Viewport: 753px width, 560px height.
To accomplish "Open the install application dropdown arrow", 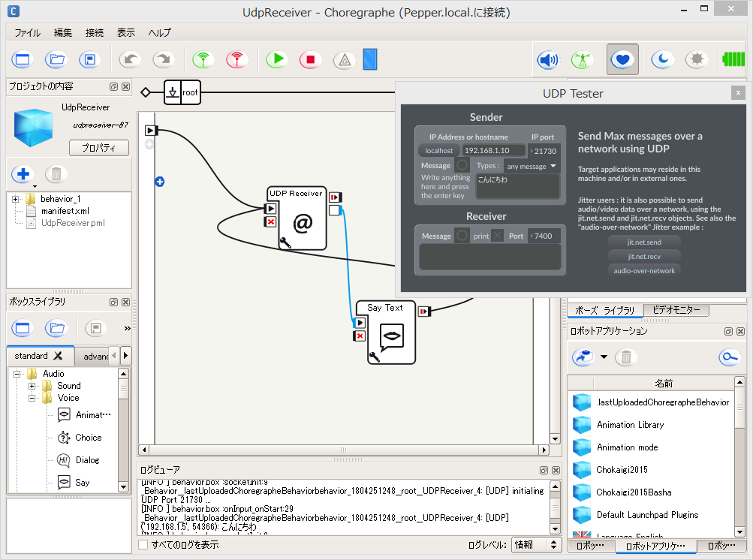I will pos(604,357).
